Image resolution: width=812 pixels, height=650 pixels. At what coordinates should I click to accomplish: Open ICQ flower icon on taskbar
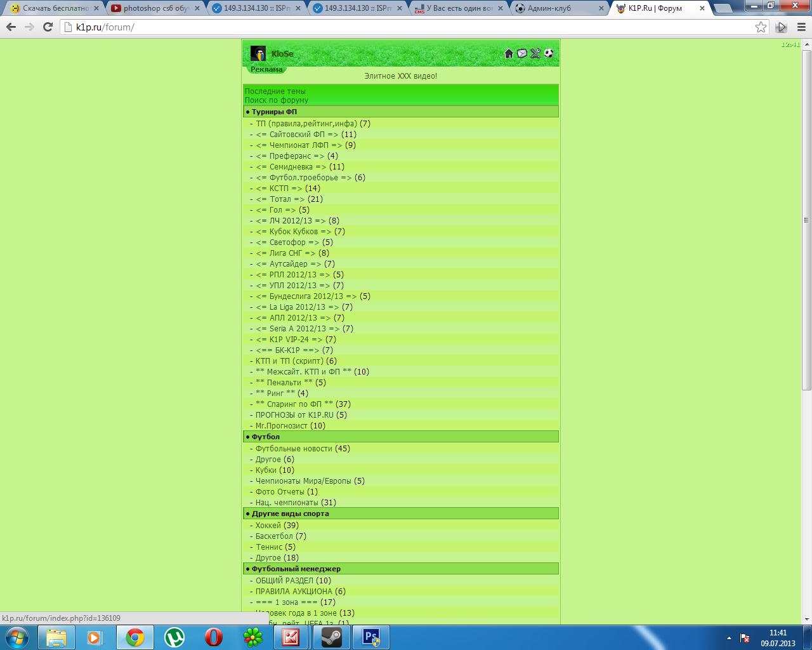point(252,637)
